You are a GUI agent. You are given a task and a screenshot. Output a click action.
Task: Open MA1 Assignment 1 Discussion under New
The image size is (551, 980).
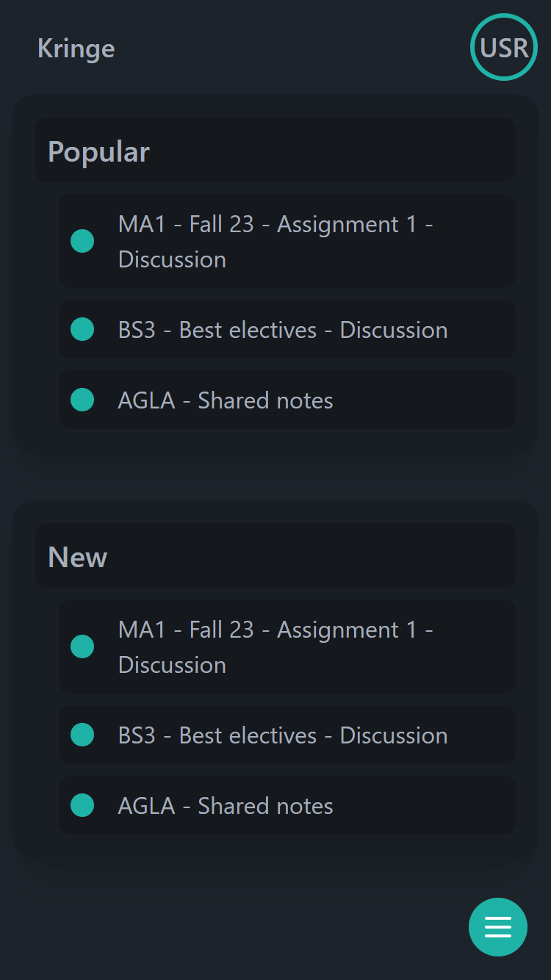(x=275, y=646)
